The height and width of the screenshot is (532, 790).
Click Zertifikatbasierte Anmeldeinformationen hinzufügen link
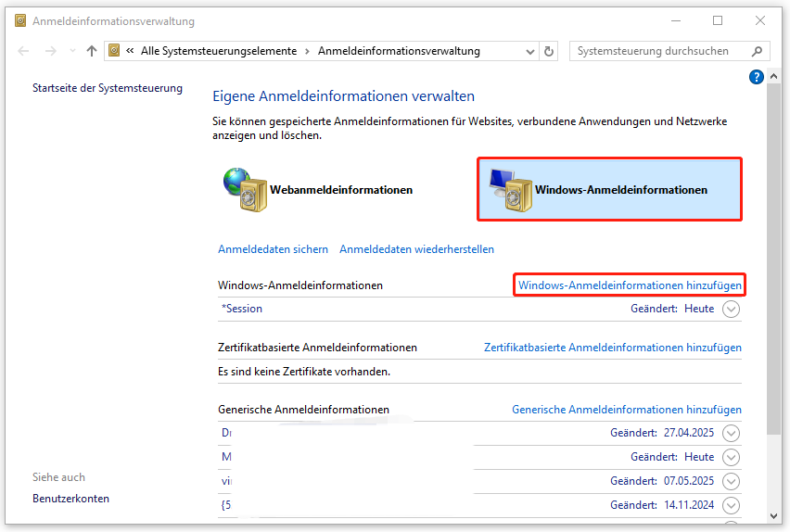pos(613,348)
